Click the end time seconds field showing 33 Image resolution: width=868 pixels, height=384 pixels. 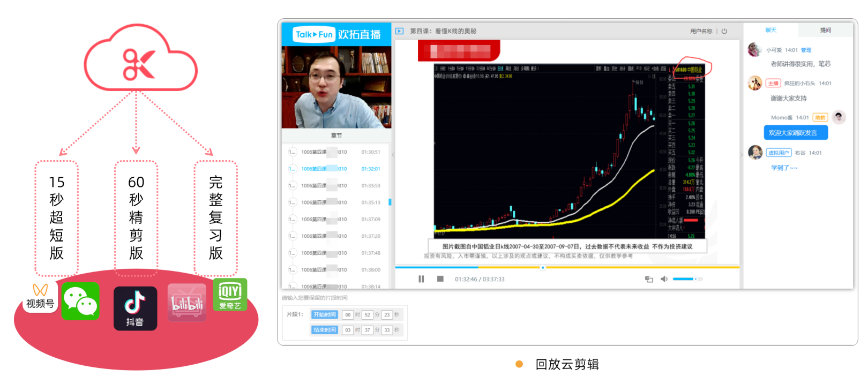click(x=387, y=330)
